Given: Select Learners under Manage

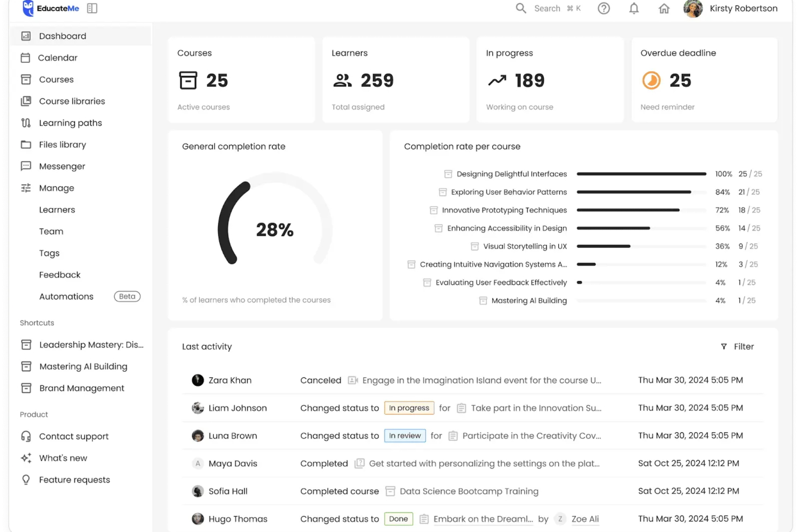Looking at the screenshot, I should click(x=57, y=209).
